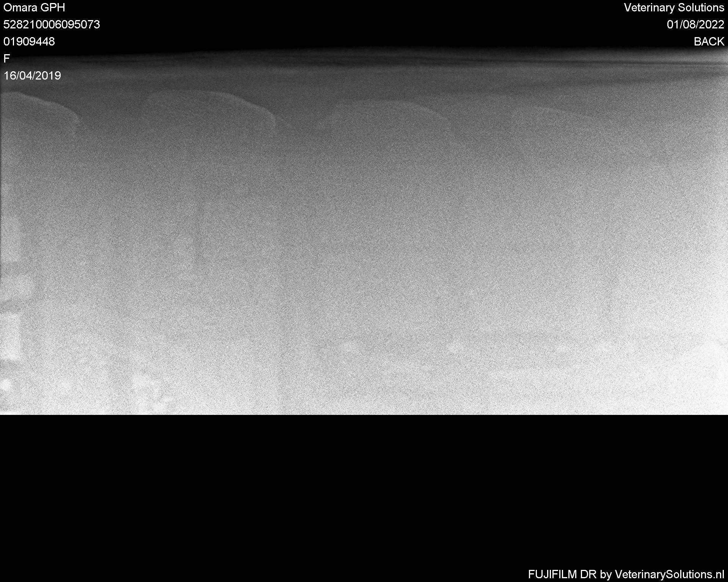Image resolution: width=728 pixels, height=582 pixels.
Task: Click the 'Veterinary Solutions' clinic label
Action: (x=674, y=8)
